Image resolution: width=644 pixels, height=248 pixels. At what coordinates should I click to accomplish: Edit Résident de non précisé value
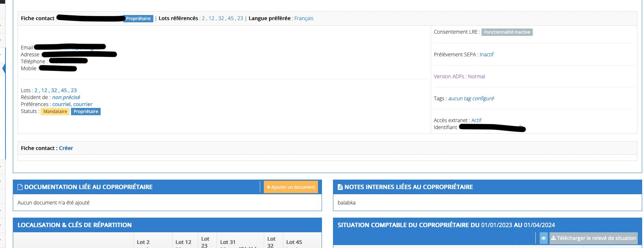[x=66, y=97]
